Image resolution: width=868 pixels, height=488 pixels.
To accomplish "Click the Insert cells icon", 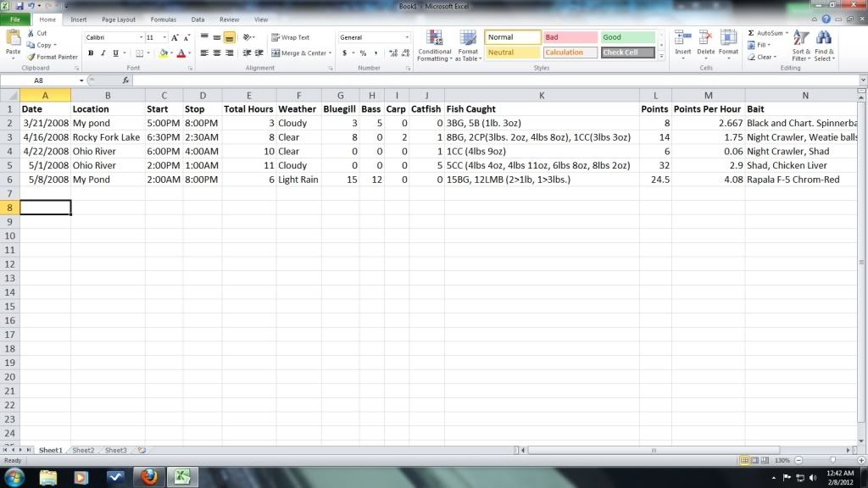I will [682, 39].
